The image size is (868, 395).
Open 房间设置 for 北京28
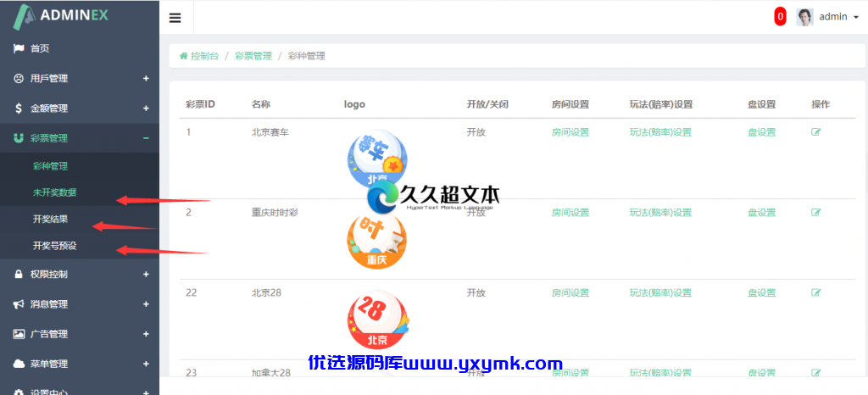click(570, 292)
